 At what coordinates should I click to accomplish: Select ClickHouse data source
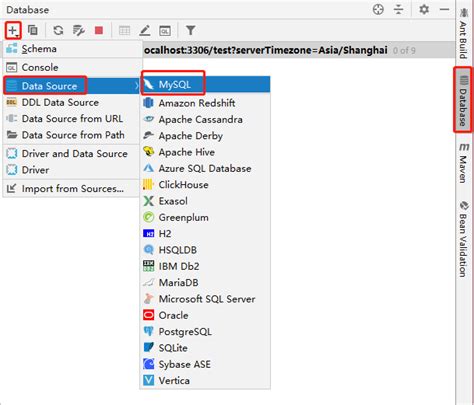[205, 185]
